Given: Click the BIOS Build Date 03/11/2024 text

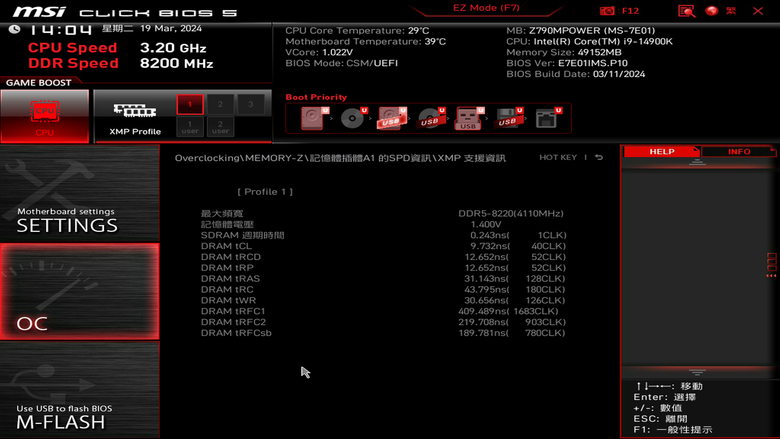Looking at the screenshot, I should (x=576, y=74).
